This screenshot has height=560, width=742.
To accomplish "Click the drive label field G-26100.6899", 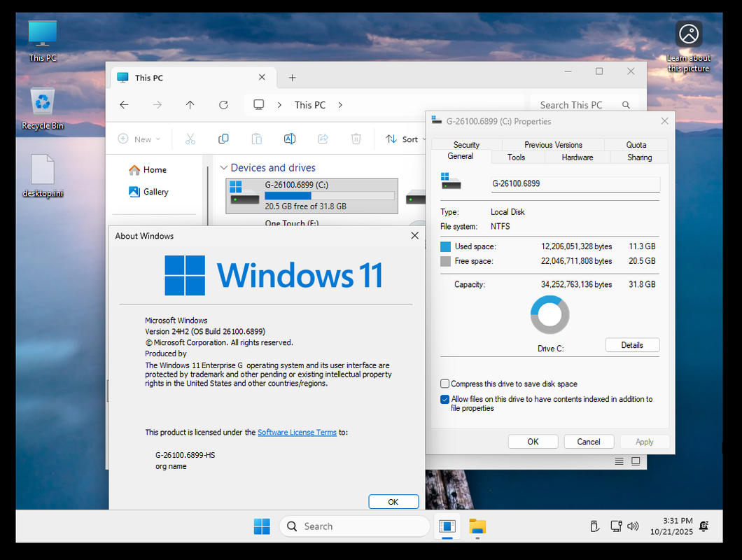I will click(x=575, y=183).
